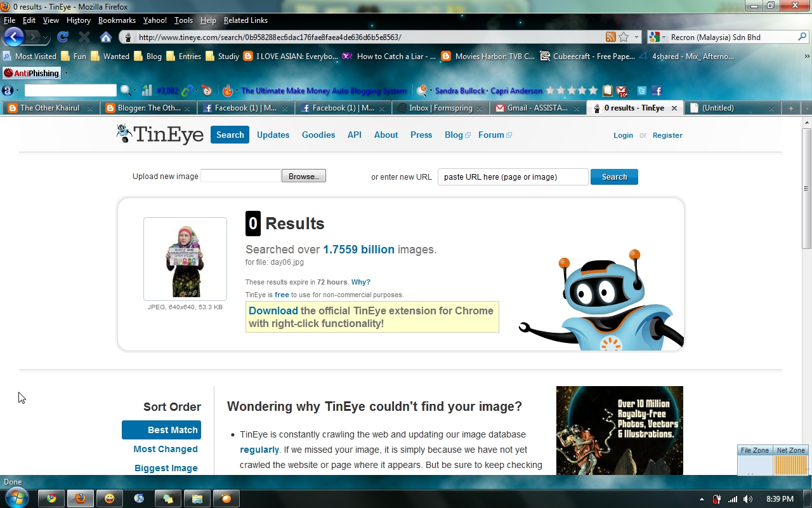Click the network signal tray icon
The image size is (812, 508).
click(733, 499)
